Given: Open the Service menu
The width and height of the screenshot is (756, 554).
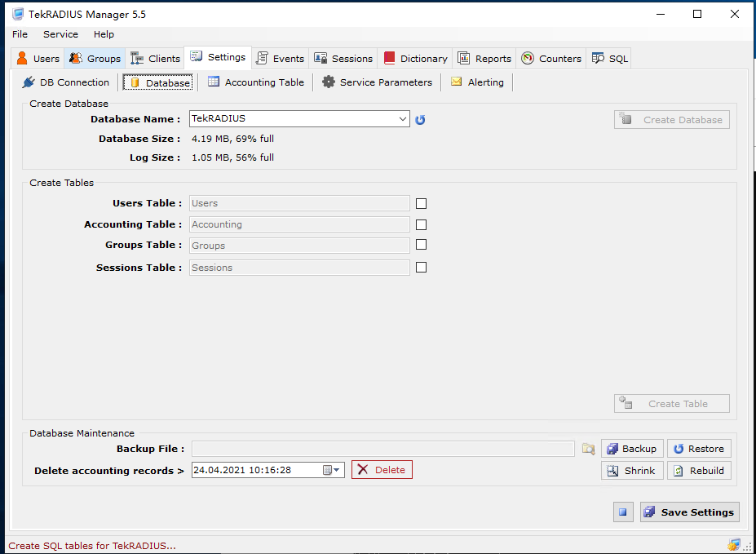Looking at the screenshot, I should [60, 34].
